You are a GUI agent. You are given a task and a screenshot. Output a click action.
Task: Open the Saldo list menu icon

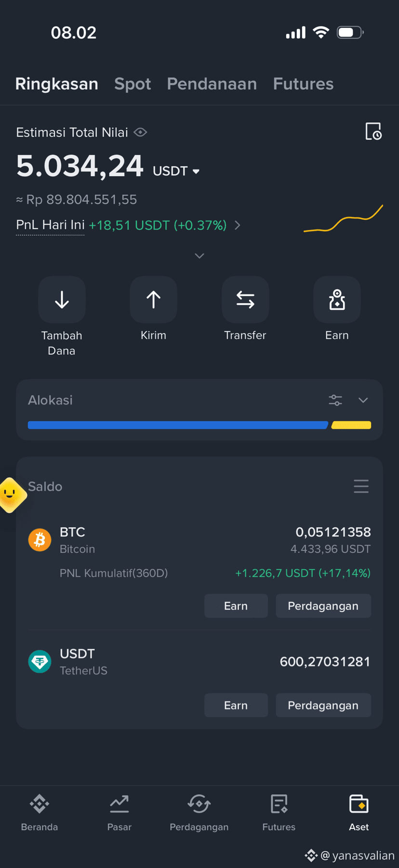pos(361,486)
